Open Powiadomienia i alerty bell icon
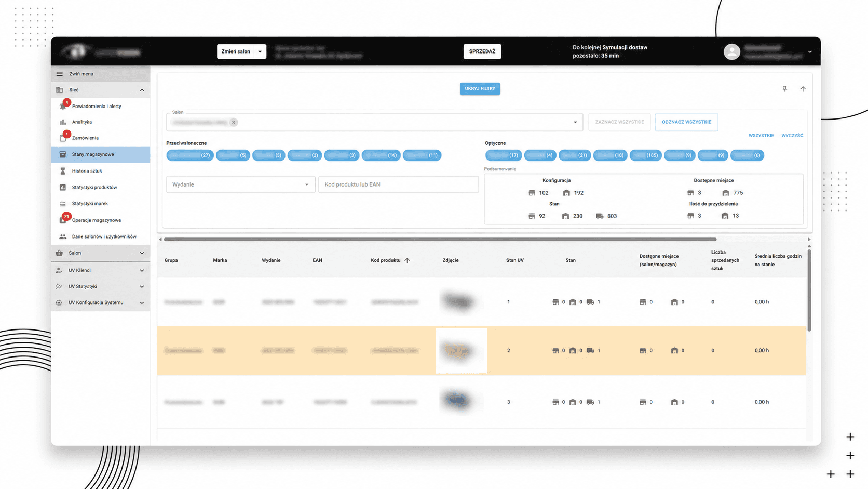 (x=63, y=106)
